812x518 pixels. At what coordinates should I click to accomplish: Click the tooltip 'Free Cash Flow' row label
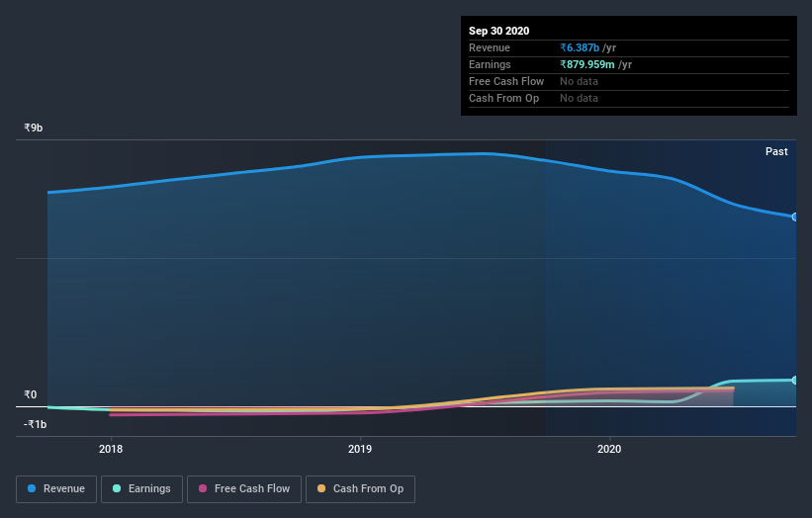point(506,82)
